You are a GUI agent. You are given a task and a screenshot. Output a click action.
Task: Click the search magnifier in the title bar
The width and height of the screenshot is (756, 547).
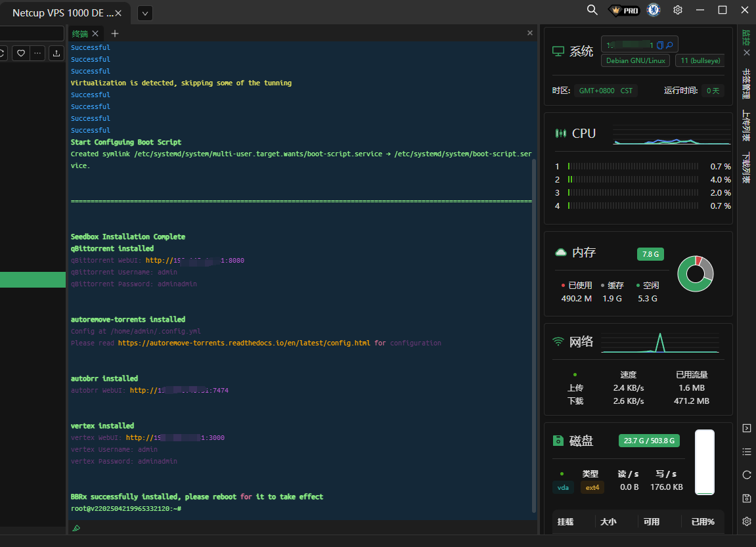[592, 10]
